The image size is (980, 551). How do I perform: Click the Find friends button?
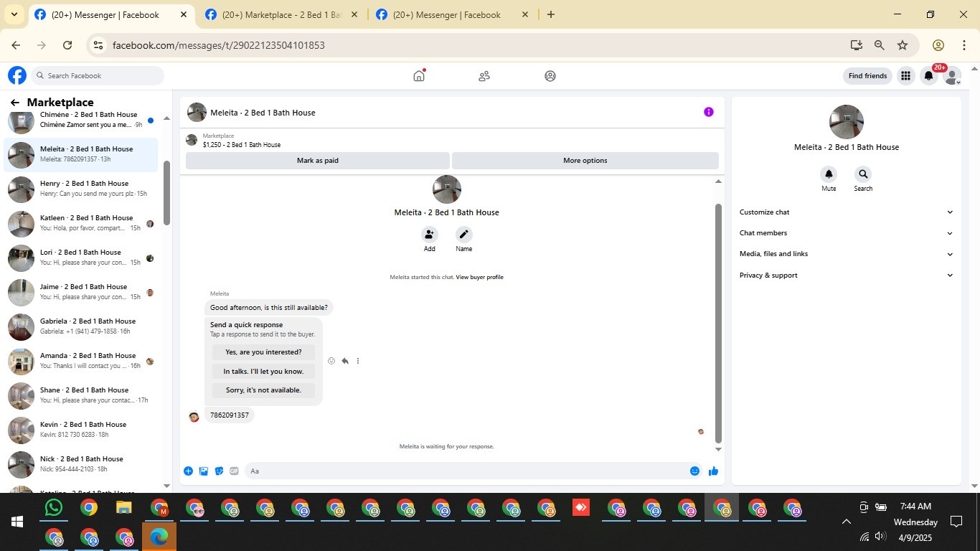click(x=867, y=75)
